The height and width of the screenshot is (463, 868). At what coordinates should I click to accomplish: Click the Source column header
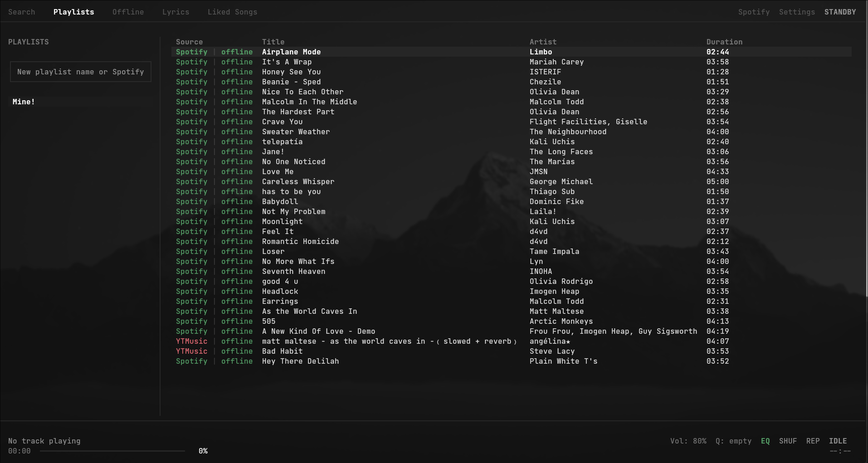click(189, 42)
